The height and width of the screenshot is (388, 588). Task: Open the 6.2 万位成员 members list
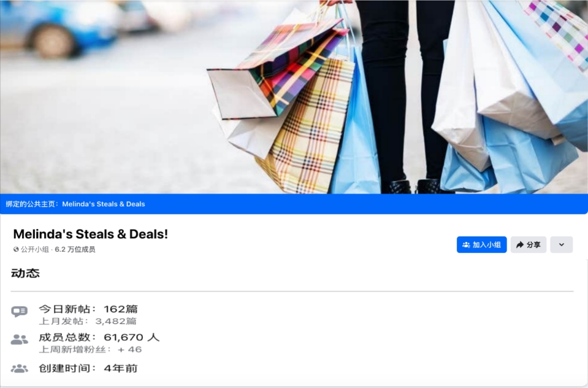point(75,249)
